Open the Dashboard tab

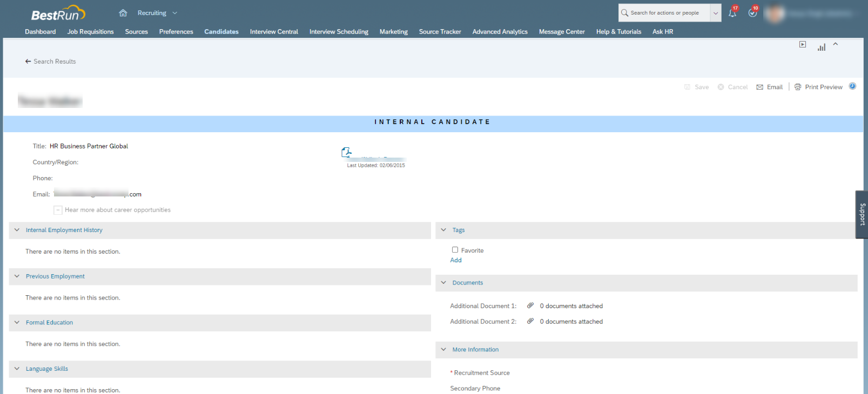pyautogui.click(x=41, y=32)
